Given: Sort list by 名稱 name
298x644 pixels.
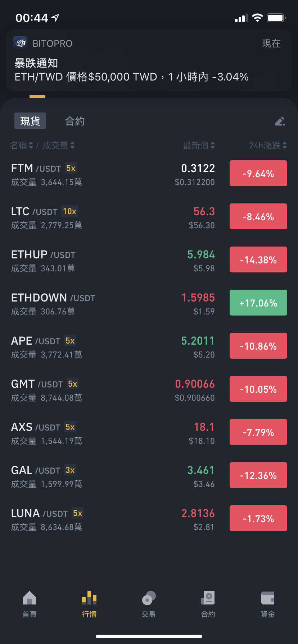Looking at the screenshot, I should tap(22, 145).
